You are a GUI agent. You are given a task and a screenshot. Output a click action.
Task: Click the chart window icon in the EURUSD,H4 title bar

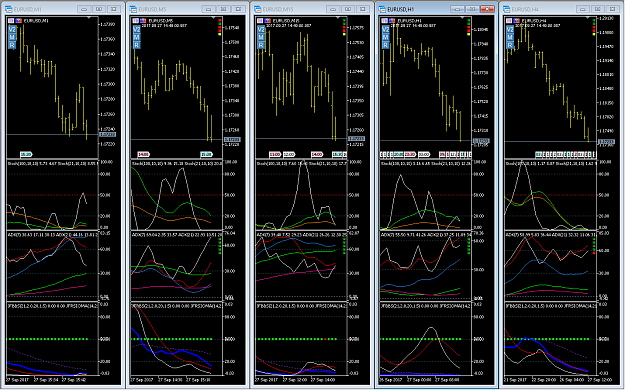(x=507, y=9)
